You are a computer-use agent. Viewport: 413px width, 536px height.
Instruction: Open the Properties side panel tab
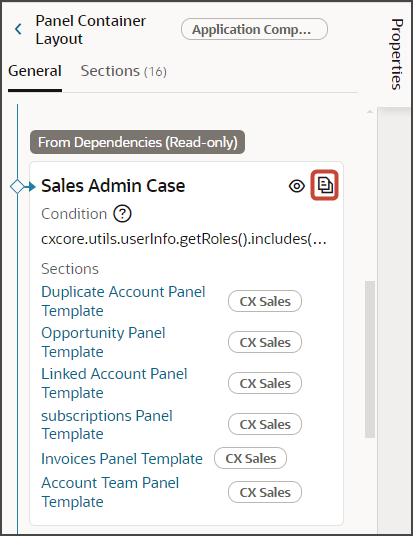tap(397, 54)
